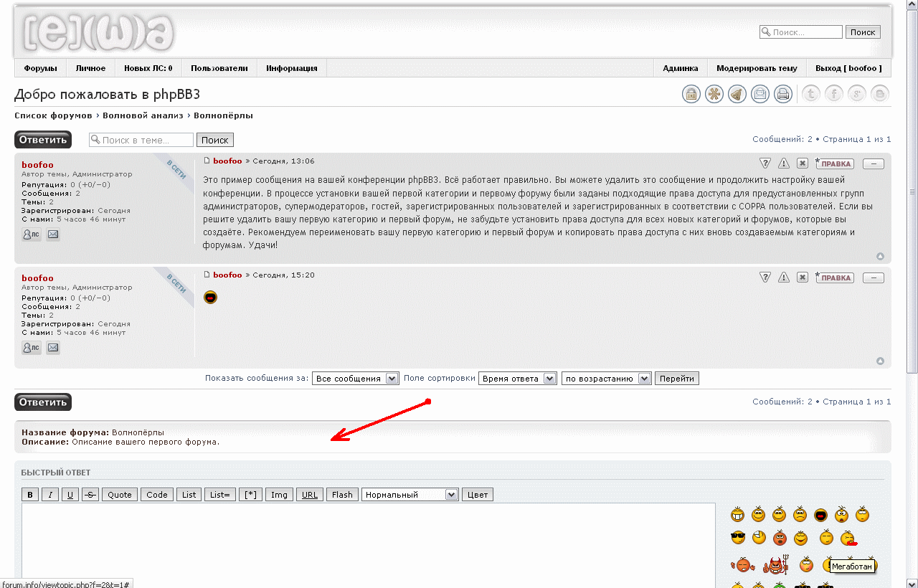Screen dimensions: 918x588
Task: Insert the red devil smiley
Action: pyautogui.click(x=775, y=565)
